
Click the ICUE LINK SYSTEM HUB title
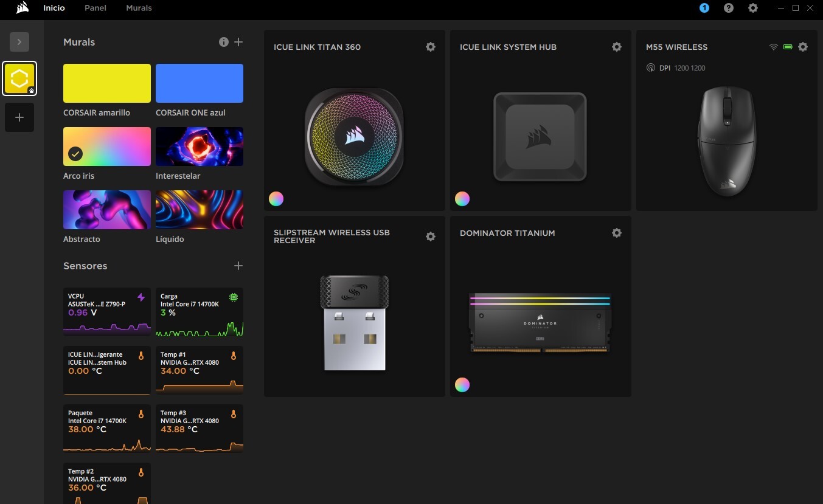click(x=508, y=47)
